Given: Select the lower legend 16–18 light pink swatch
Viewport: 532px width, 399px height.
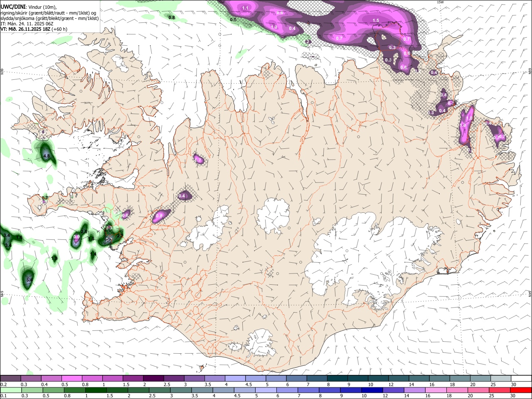Looking at the screenshot, I should [436, 390].
